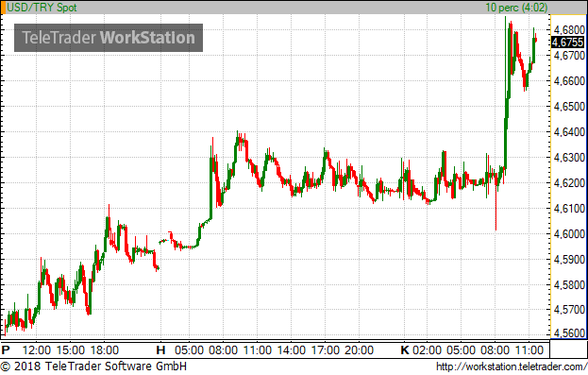
Task: Select the K day marker on time axis
Action: [x=405, y=350]
